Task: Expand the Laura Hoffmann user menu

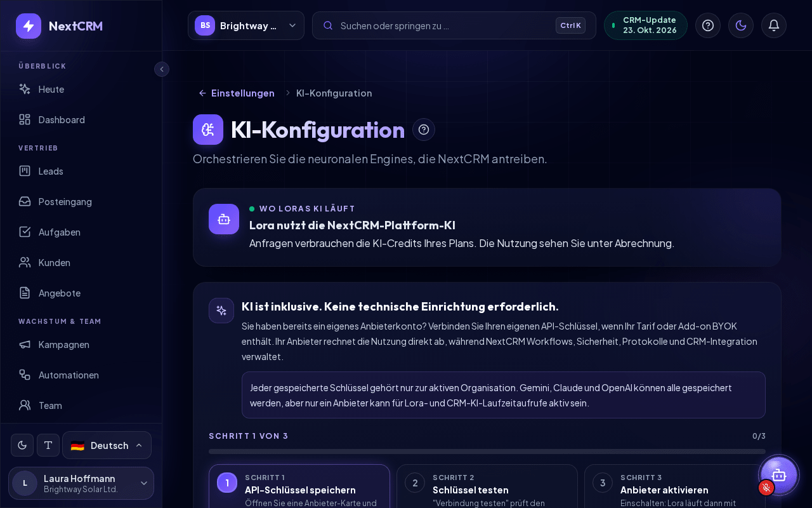Action: 81,483
